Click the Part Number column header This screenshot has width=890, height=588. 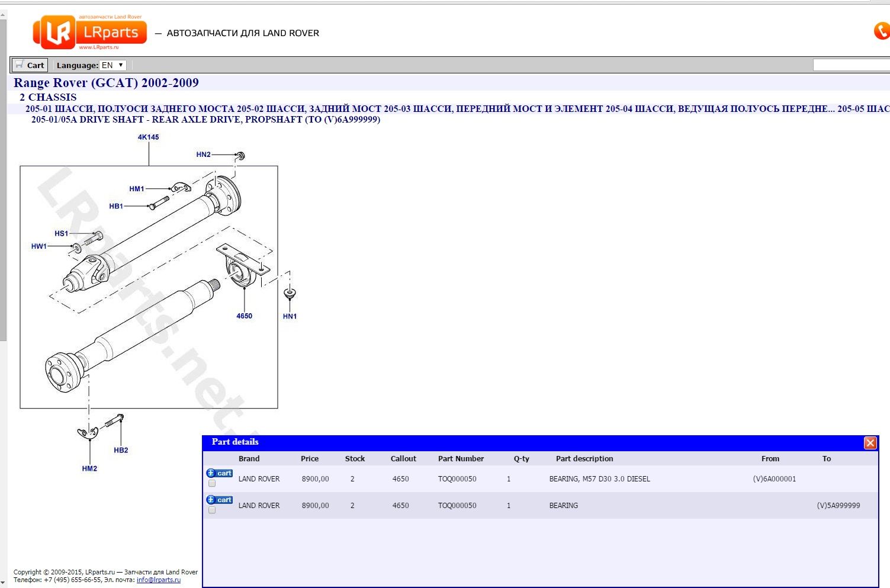click(x=461, y=459)
